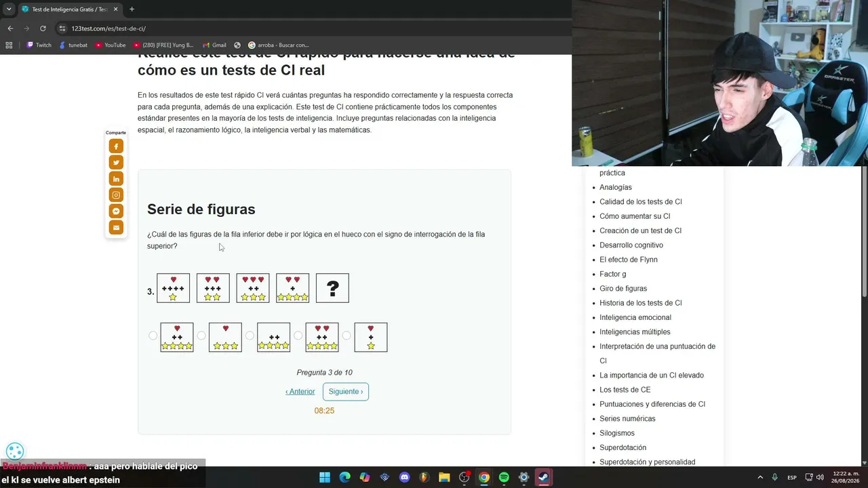
Task: Share the page via Messenger
Action: tap(116, 211)
